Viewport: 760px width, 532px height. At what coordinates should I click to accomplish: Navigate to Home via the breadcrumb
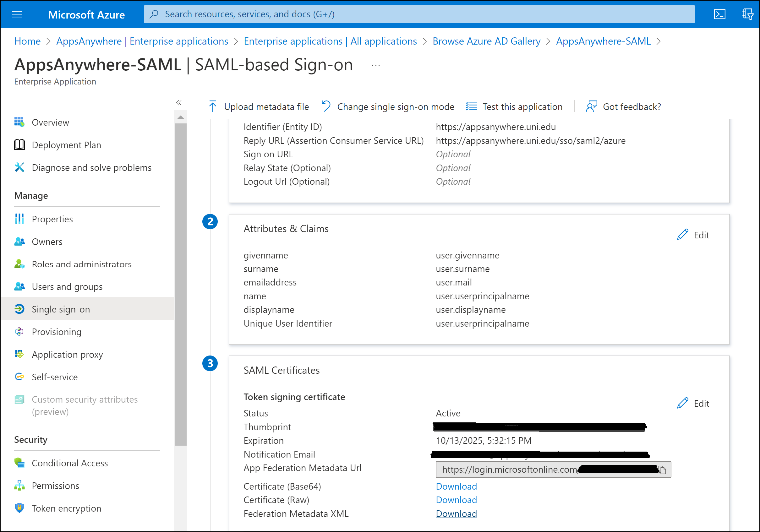(x=27, y=41)
